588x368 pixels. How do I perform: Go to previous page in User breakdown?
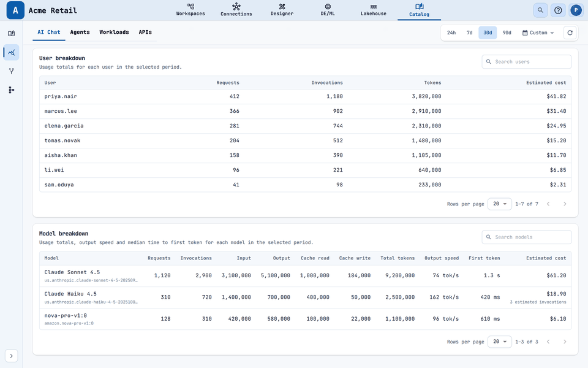coord(548,204)
